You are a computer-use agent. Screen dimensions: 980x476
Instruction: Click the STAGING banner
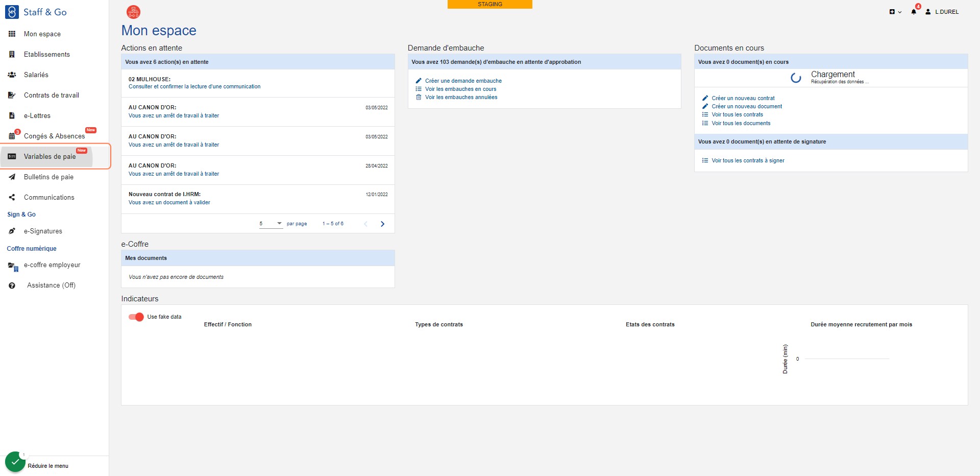click(490, 4)
